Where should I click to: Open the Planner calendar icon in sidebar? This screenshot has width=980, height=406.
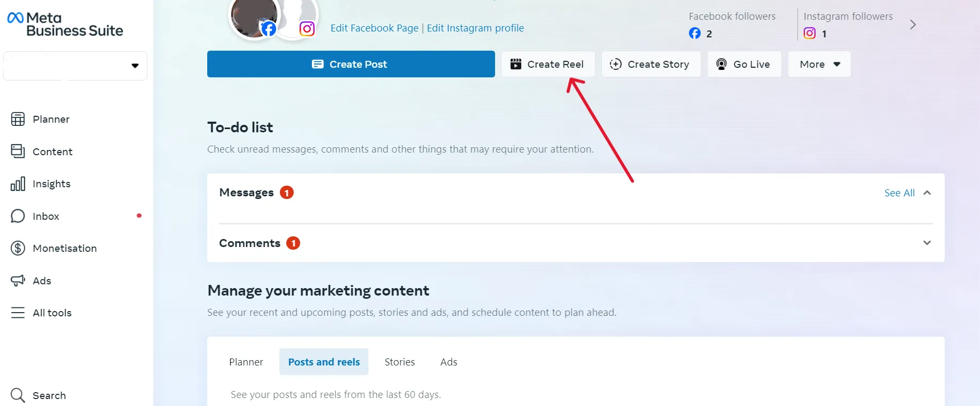[18, 119]
